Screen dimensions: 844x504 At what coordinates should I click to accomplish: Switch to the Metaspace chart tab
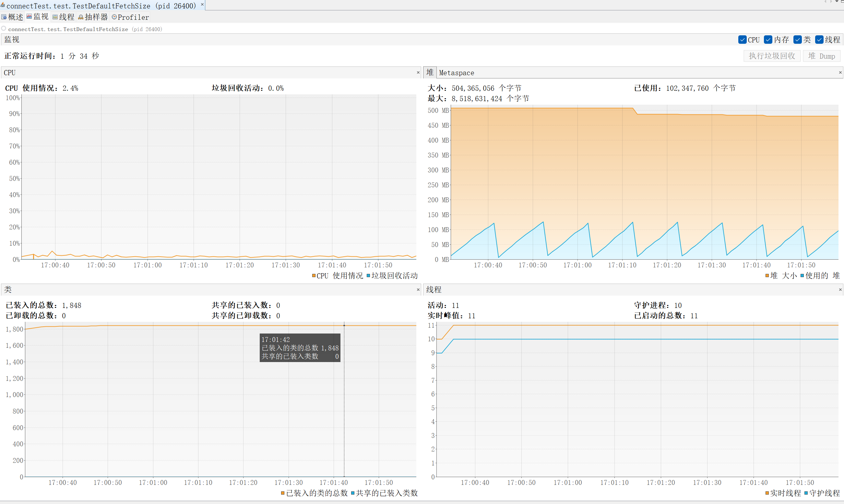pos(456,73)
